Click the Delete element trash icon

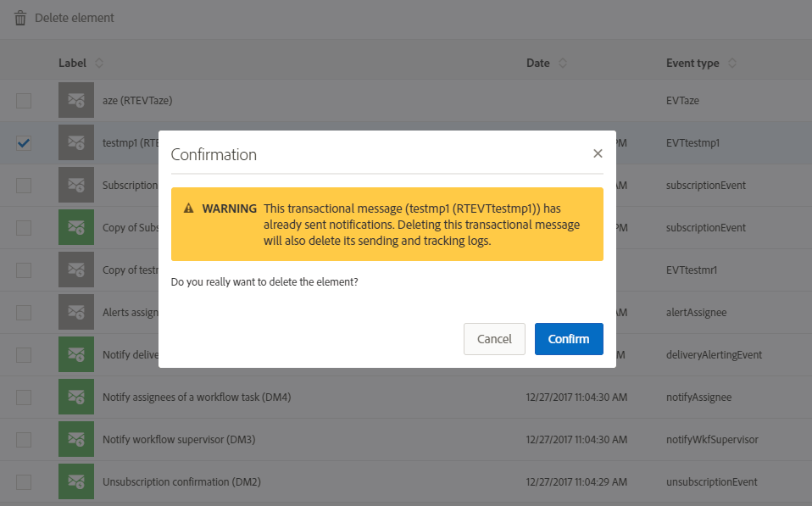pos(20,18)
